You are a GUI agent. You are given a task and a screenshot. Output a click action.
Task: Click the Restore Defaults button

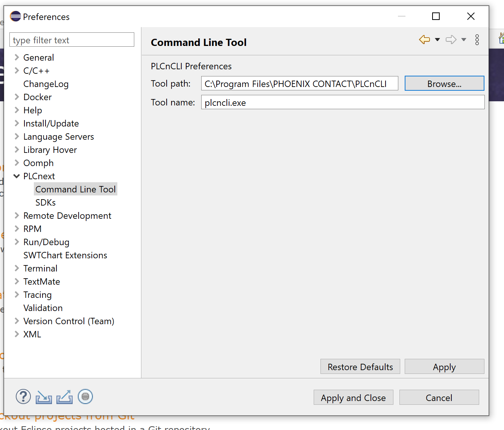360,367
